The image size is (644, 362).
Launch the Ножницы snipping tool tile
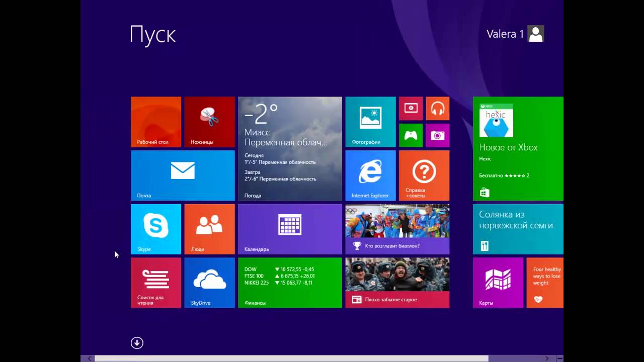click(x=209, y=122)
